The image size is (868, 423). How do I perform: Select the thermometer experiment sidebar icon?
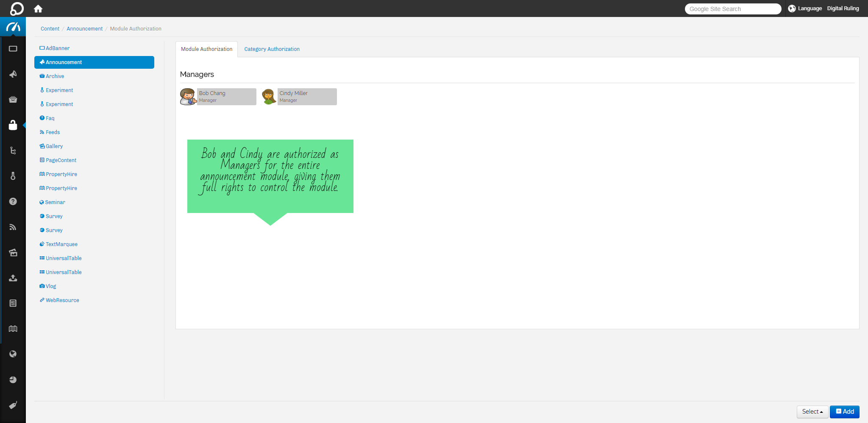click(13, 176)
